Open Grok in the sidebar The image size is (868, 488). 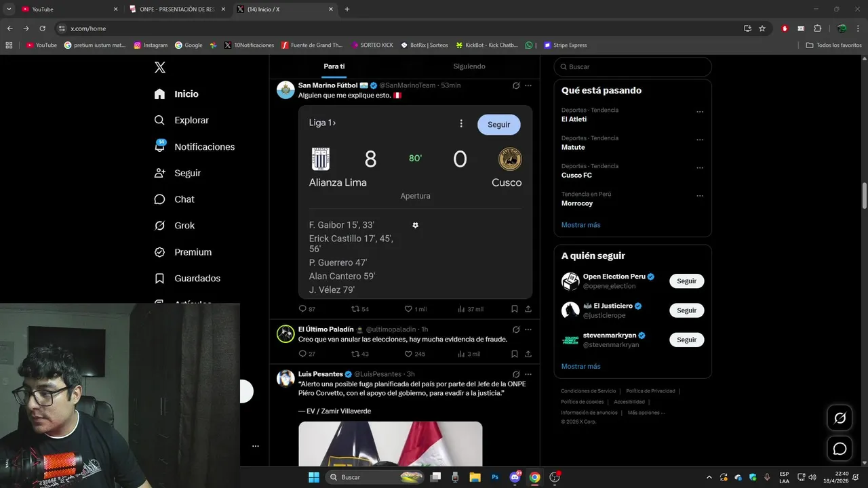(174, 226)
